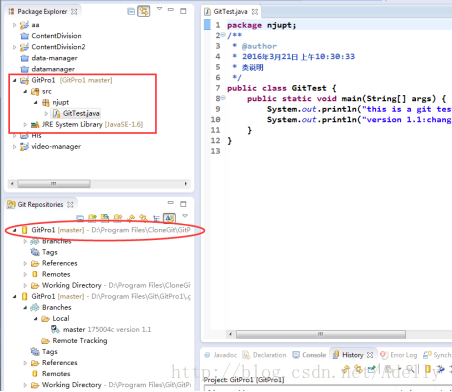This screenshot has width=452, height=392.
Task: Open the Git Repositories tab
Action: (40, 204)
